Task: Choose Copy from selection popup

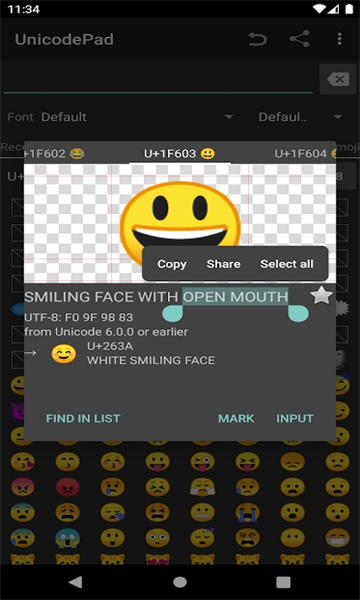Action: click(172, 264)
